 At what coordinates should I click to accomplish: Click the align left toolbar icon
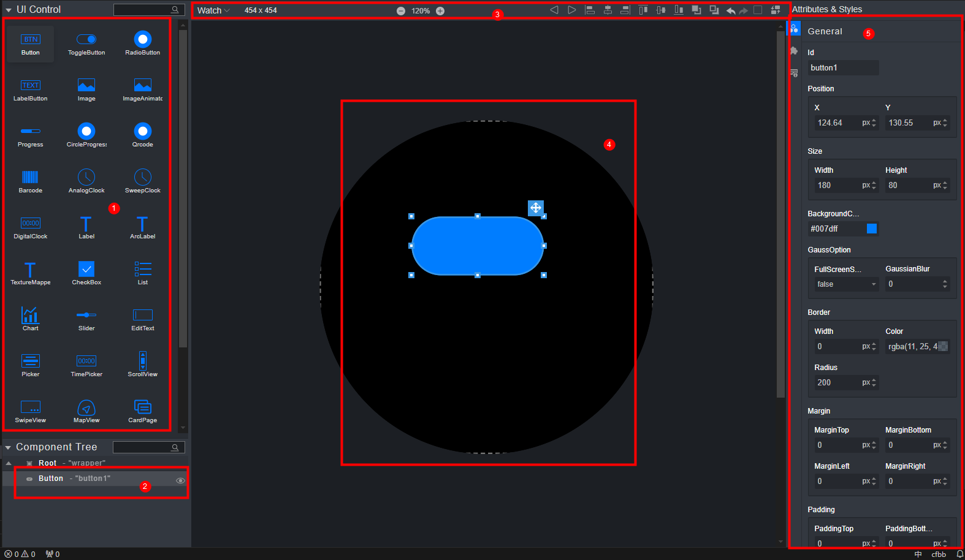click(590, 10)
